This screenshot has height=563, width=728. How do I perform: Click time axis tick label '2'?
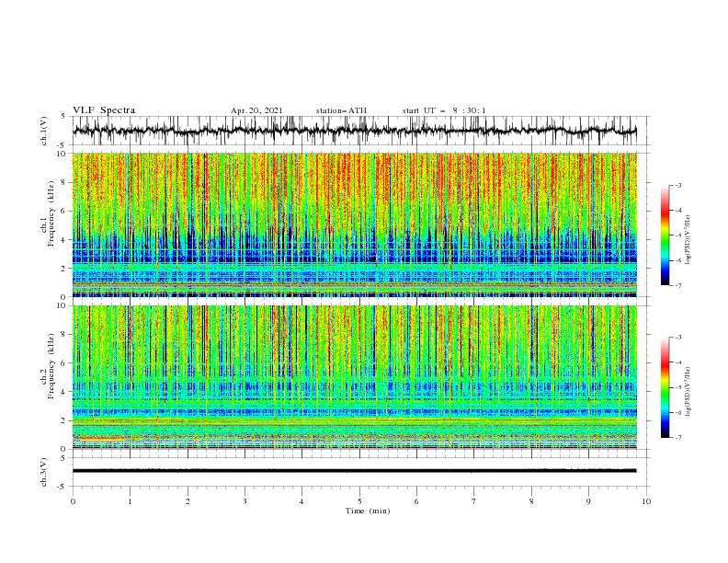(x=188, y=501)
